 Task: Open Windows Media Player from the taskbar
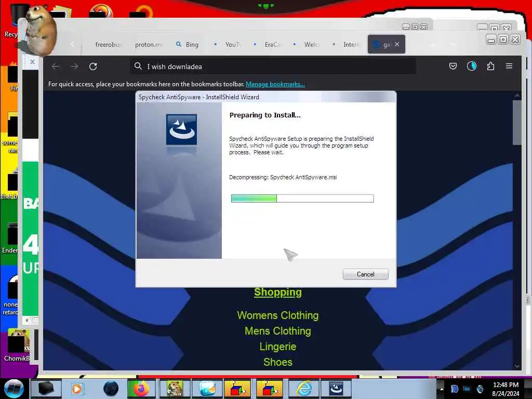(77, 389)
